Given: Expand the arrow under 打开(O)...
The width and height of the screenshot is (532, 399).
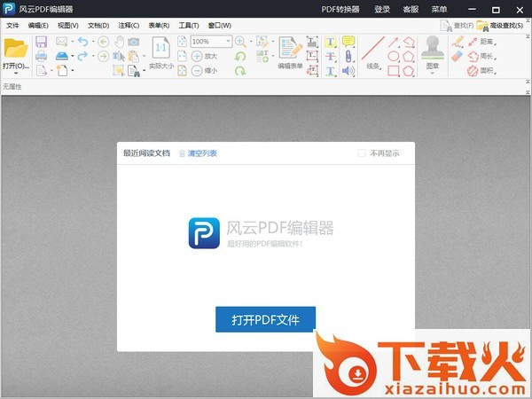Looking at the screenshot, I should pyautogui.click(x=16, y=73).
